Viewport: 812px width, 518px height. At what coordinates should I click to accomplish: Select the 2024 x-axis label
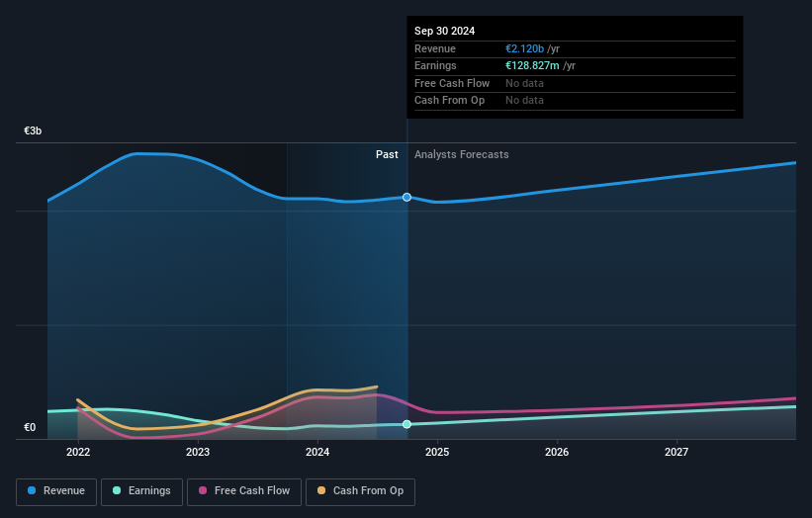click(317, 453)
